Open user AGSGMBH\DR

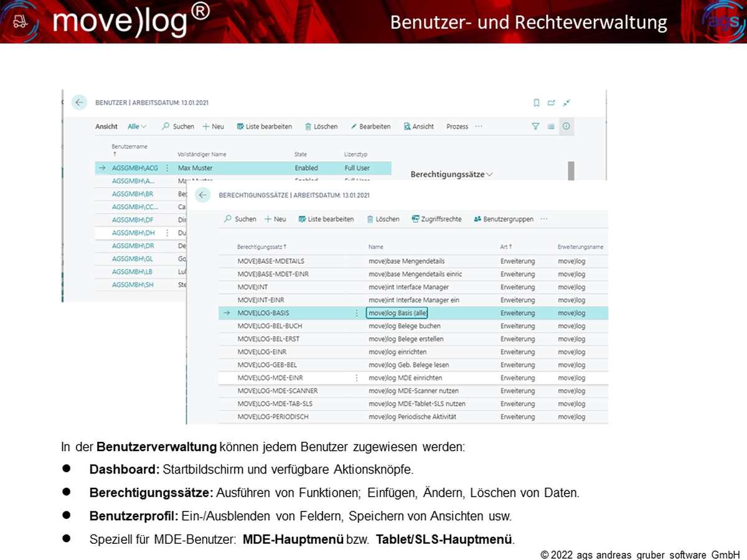click(x=133, y=246)
